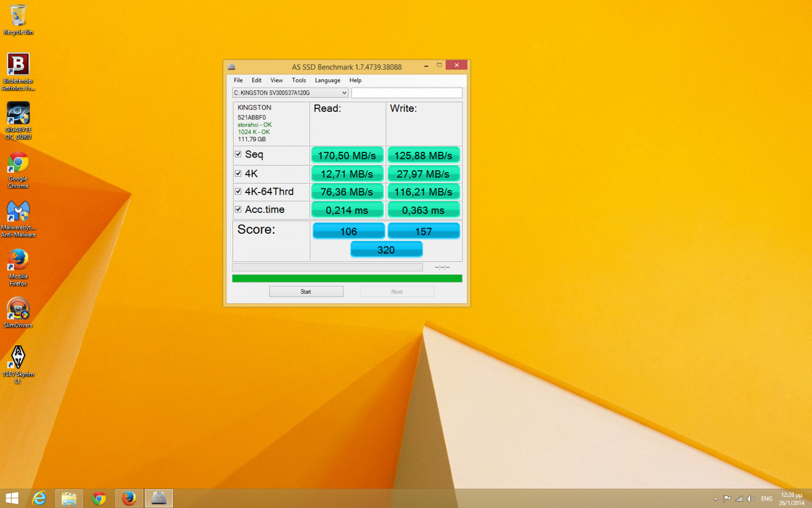Click AS SSD Benchmark taskbar button
812x508 pixels.
click(159, 498)
